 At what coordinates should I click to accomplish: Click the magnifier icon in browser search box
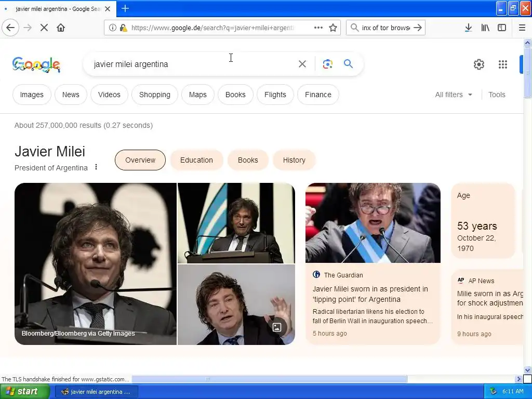(x=354, y=28)
